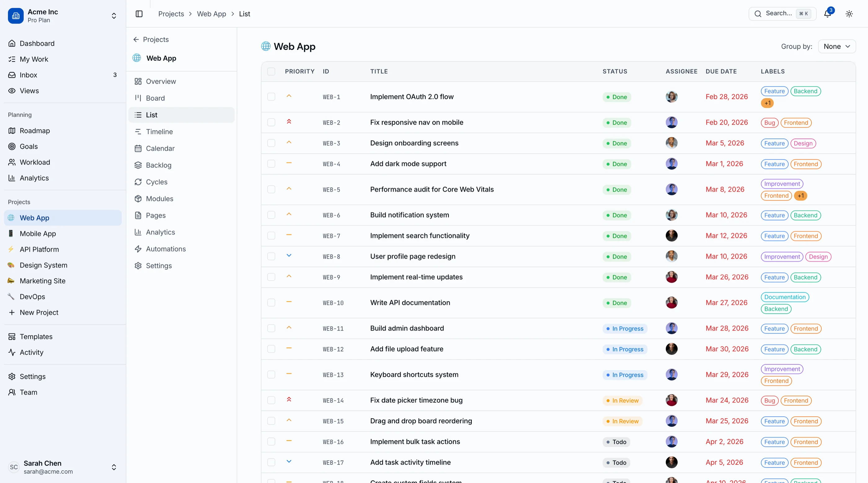Click the Automations lightning icon
Screen dimensions: 868x483
[x=138, y=249]
